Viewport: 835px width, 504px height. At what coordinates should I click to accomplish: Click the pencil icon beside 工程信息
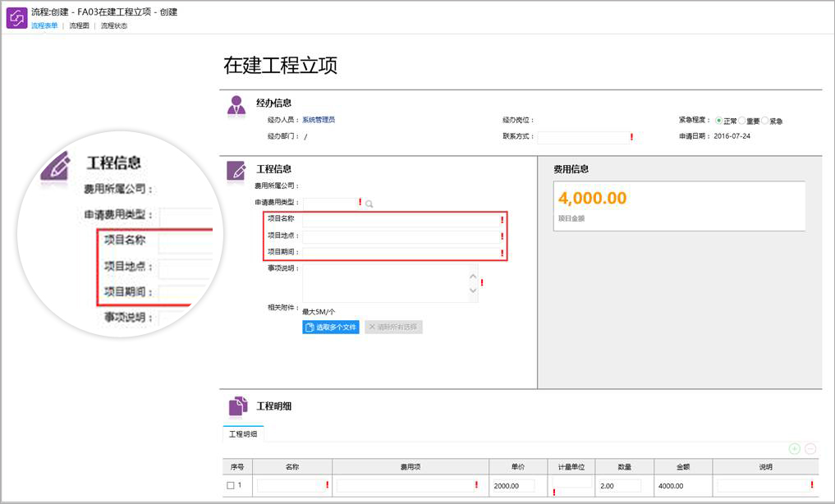(x=237, y=170)
